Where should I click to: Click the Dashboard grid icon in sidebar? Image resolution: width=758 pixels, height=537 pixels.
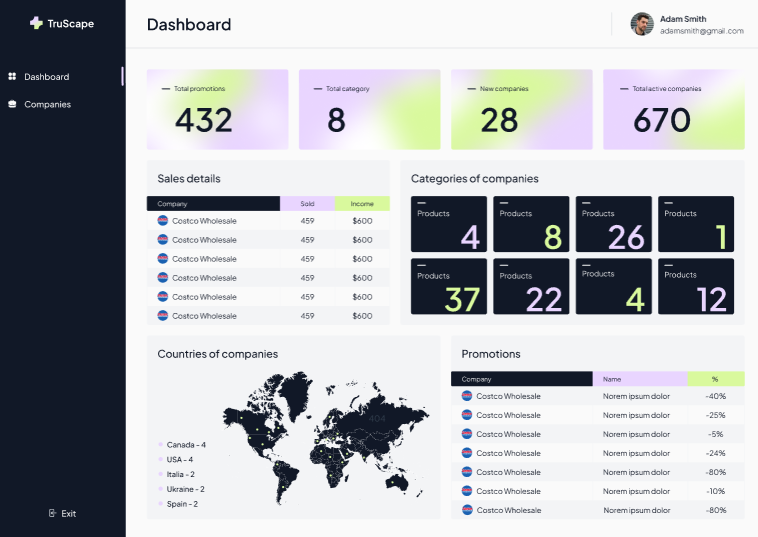pyautogui.click(x=12, y=76)
